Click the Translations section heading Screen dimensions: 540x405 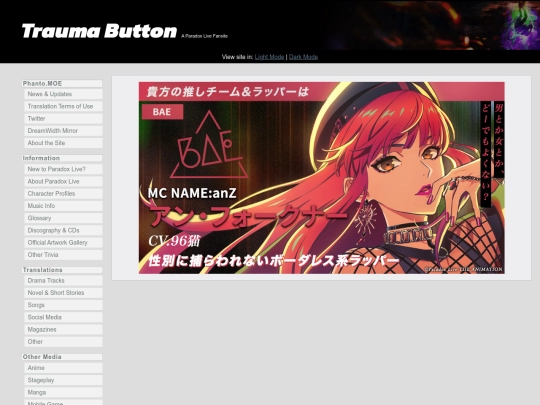[62, 270]
